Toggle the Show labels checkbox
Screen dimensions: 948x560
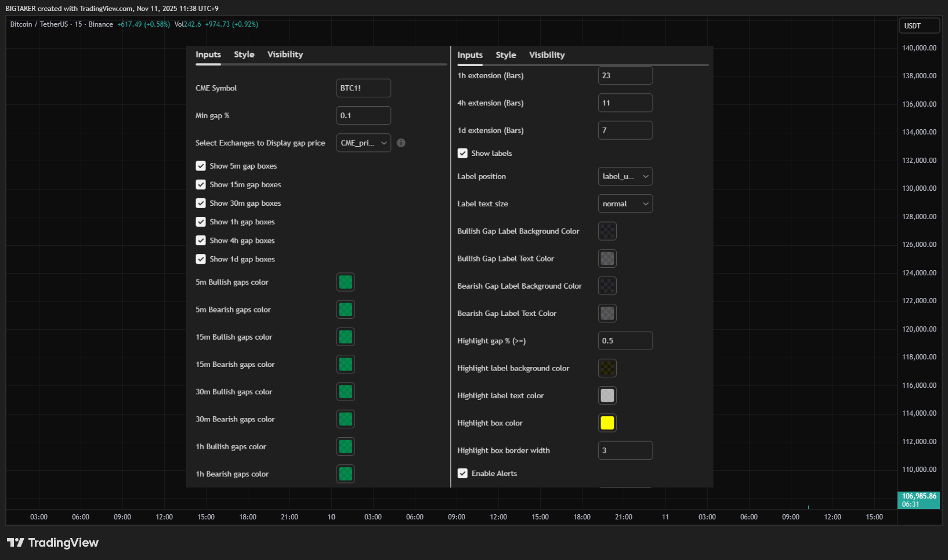coord(462,154)
